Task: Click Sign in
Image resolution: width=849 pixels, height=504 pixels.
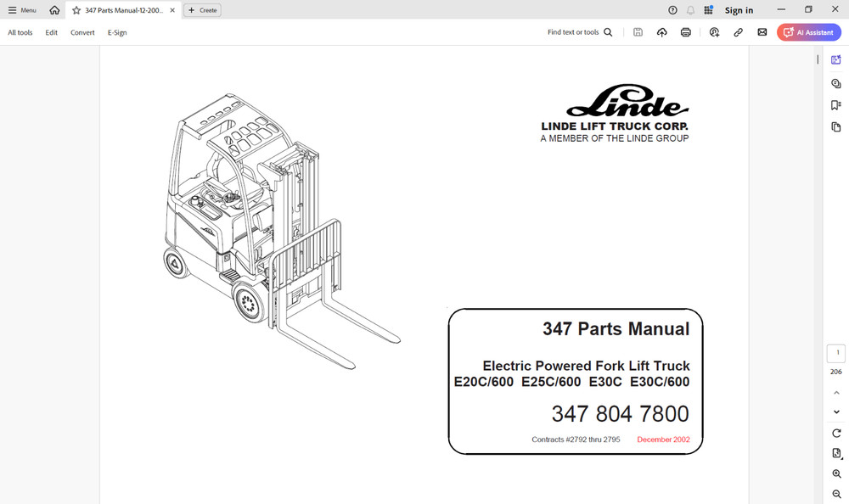Action: 739,10
